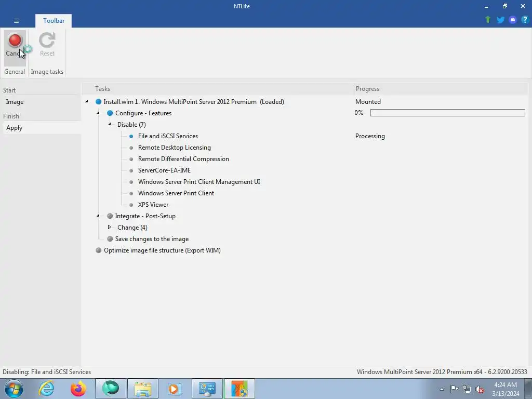
Task: Launch Firefox from the taskbar
Action: point(78,389)
